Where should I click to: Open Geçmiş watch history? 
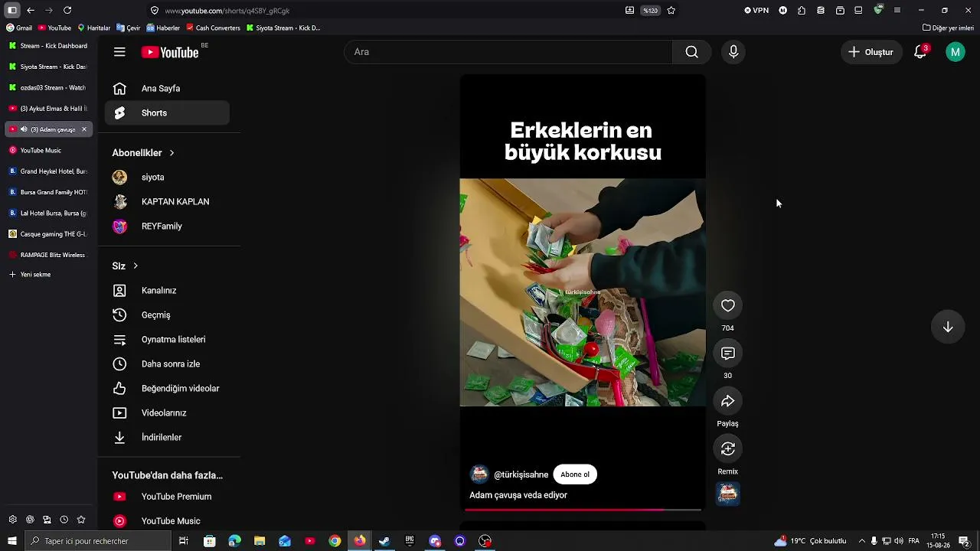[x=167, y=315]
